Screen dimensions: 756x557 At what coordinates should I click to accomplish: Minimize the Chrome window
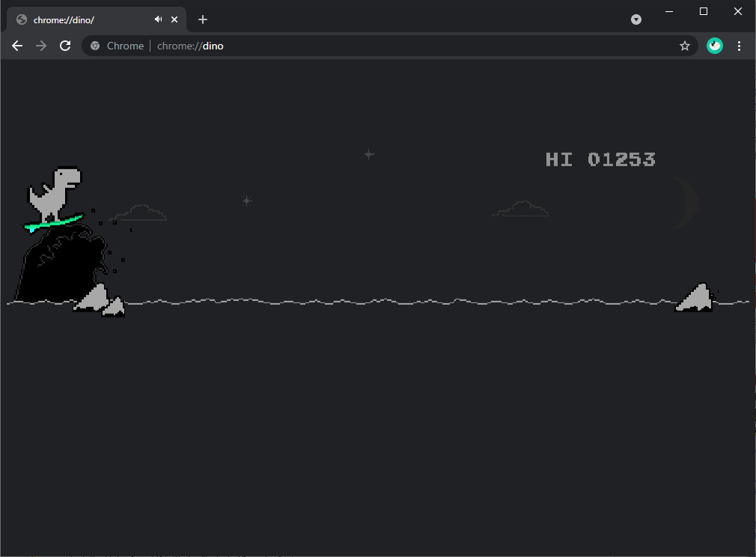click(668, 11)
